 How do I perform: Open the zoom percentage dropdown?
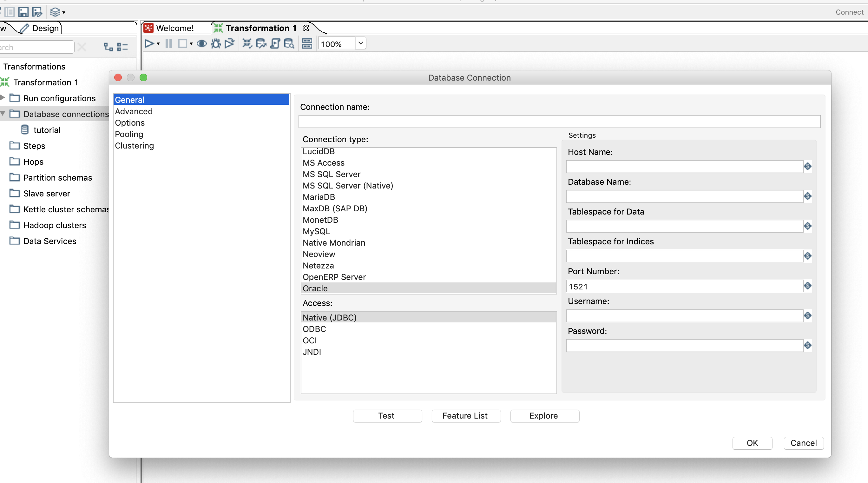click(360, 43)
